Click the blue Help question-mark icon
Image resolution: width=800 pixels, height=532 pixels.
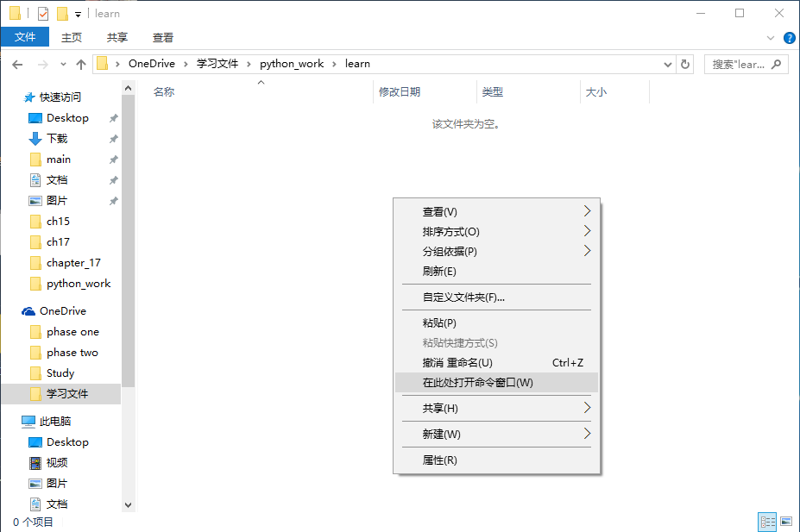(791, 37)
